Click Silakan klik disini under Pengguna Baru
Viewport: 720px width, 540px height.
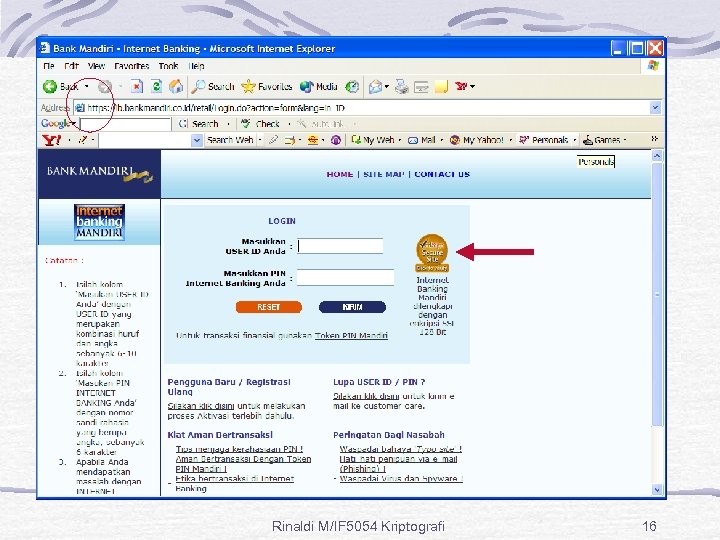(201, 406)
